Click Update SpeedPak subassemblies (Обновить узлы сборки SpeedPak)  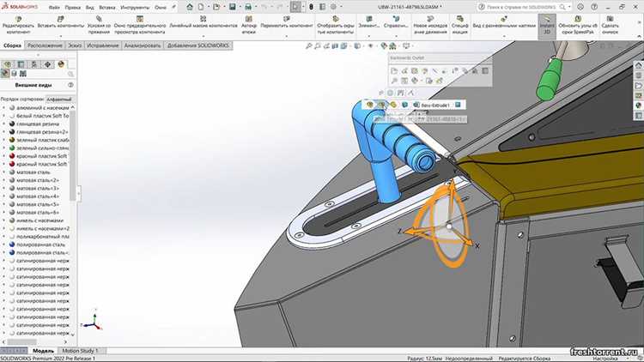point(578,25)
